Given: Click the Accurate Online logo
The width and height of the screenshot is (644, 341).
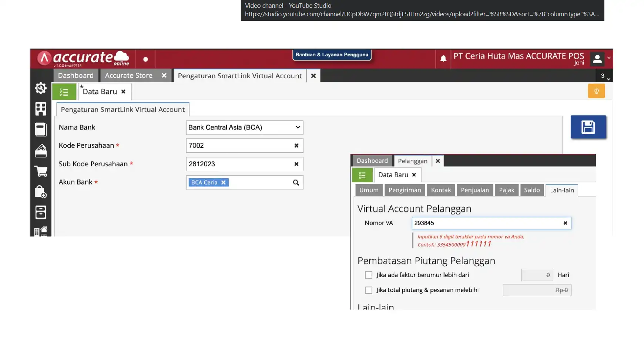Looking at the screenshot, I should pyautogui.click(x=83, y=59).
